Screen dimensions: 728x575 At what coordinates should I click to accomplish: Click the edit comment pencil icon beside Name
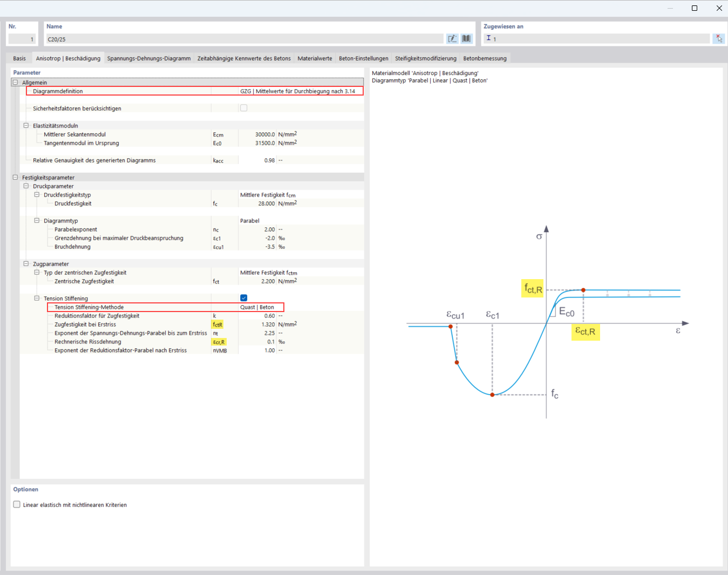[x=452, y=38]
